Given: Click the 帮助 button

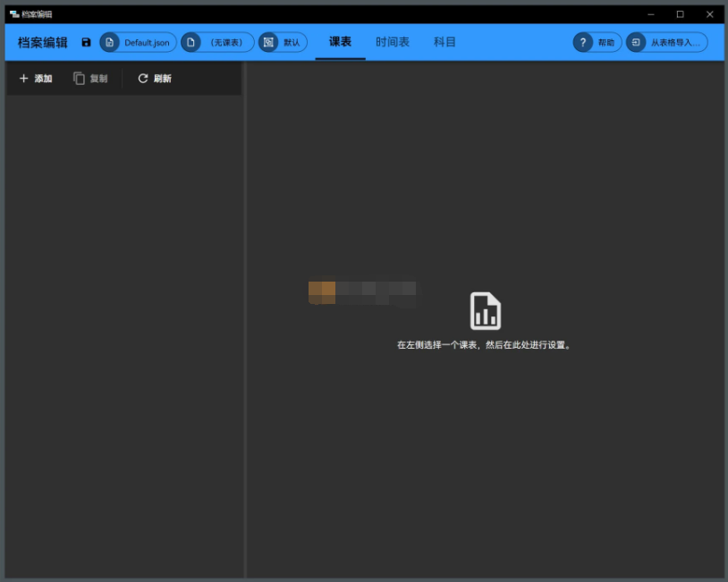Looking at the screenshot, I should [x=596, y=41].
